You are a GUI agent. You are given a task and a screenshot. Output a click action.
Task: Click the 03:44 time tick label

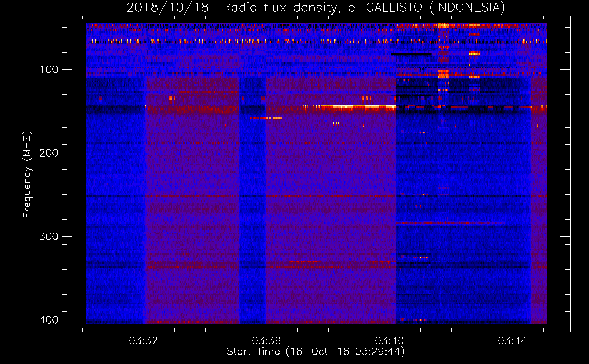(513, 341)
